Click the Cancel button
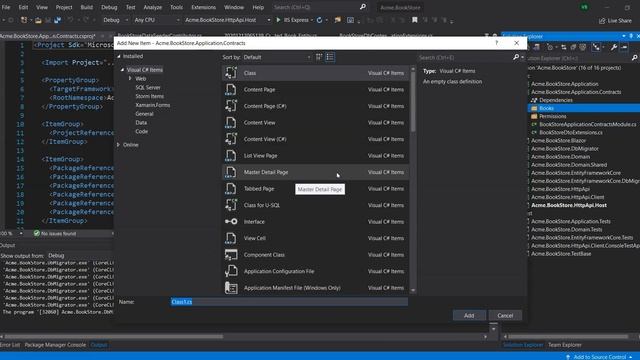 point(505,316)
